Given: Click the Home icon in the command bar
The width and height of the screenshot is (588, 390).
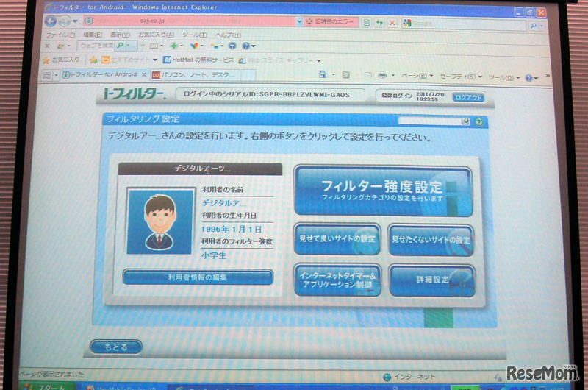Looking at the screenshot, I should tap(322, 74).
